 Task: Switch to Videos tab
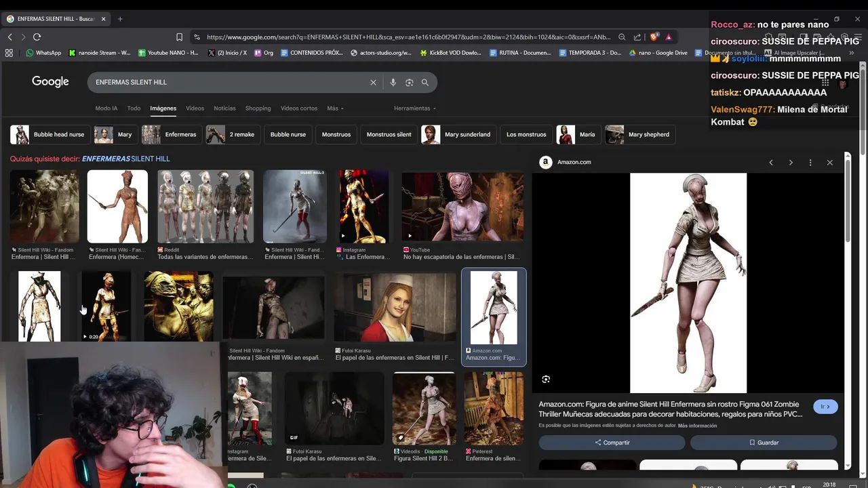pos(195,108)
